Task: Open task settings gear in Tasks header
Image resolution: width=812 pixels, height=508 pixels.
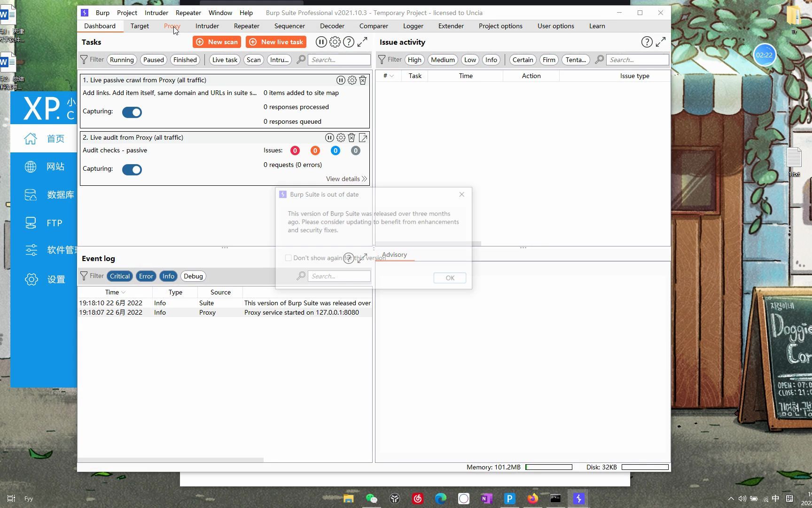Action: (x=335, y=42)
